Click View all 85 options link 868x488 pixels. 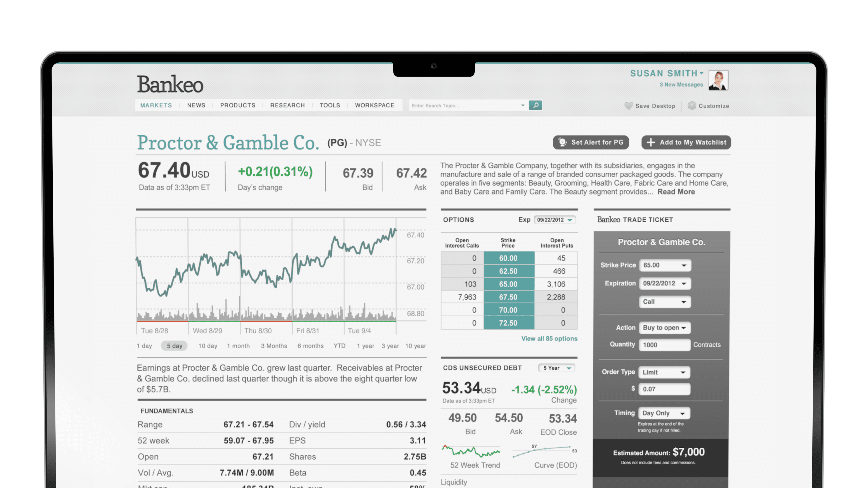pos(549,338)
